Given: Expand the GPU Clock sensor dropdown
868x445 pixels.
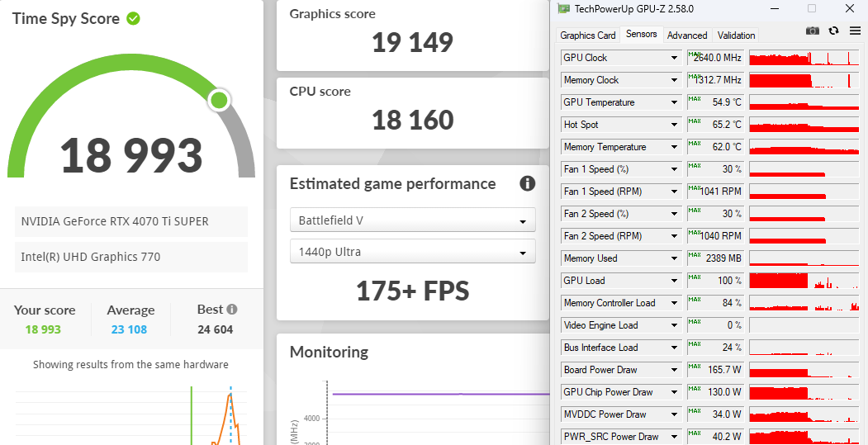Looking at the screenshot, I should pyautogui.click(x=674, y=58).
